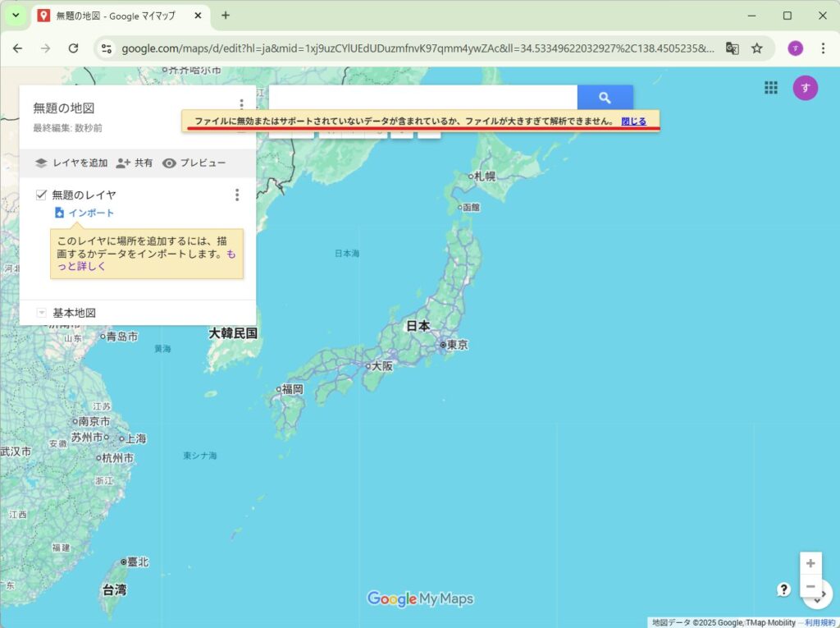The width and height of the screenshot is (840, 628).
Task: Open the map title options menu
Action: pyautogui.click(x=242, y=103)
